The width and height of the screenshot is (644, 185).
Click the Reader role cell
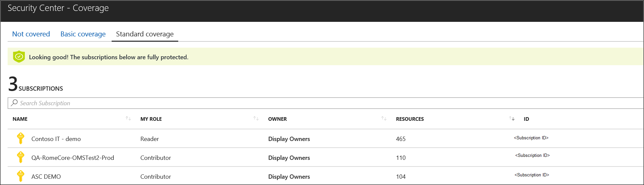(x=149, y=139)
